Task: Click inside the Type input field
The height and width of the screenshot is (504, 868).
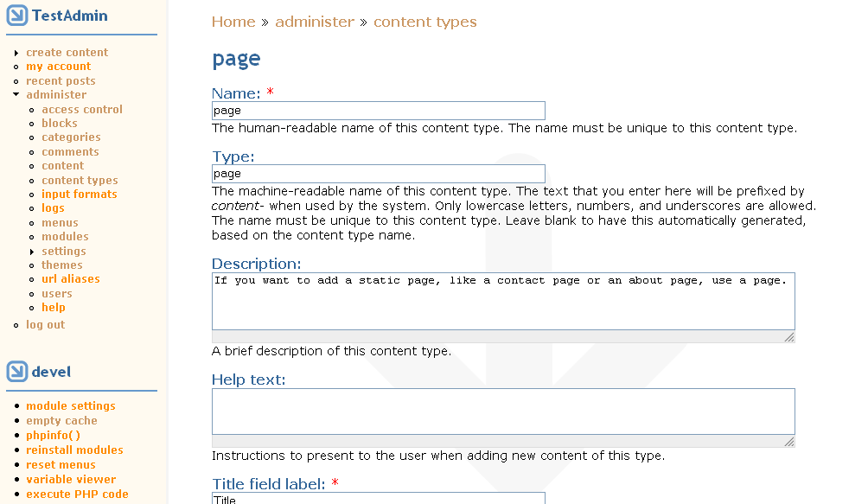Action: (378, 174)
